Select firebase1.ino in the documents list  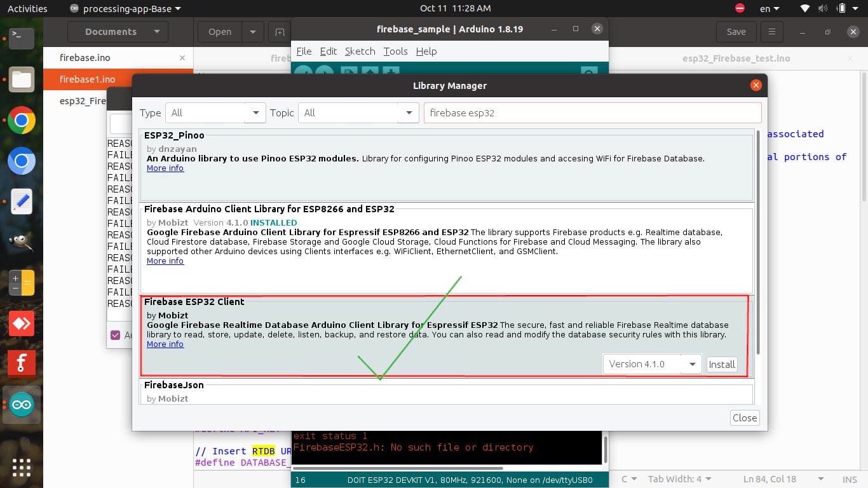point(118,79)
